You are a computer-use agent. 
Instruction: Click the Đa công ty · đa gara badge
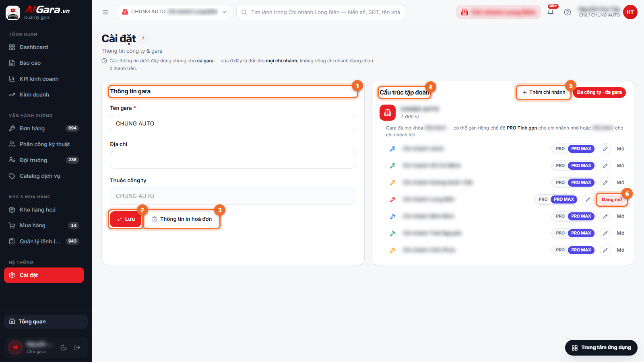[x=599, y=93]
